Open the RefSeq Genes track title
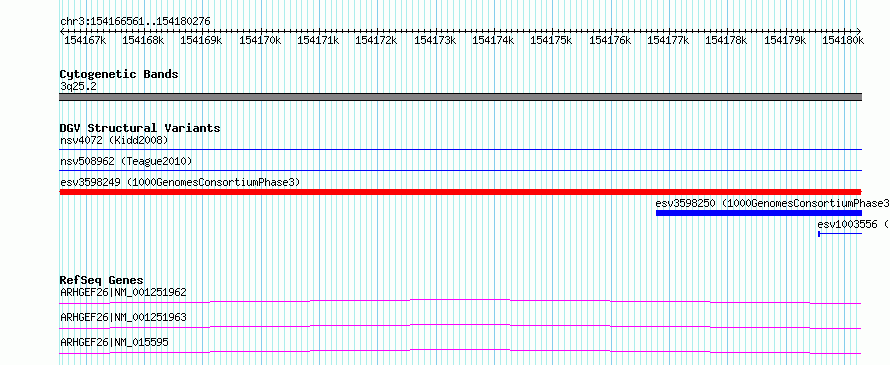The height and width of the screenshot is (365, 890). (x=102, y=280)
